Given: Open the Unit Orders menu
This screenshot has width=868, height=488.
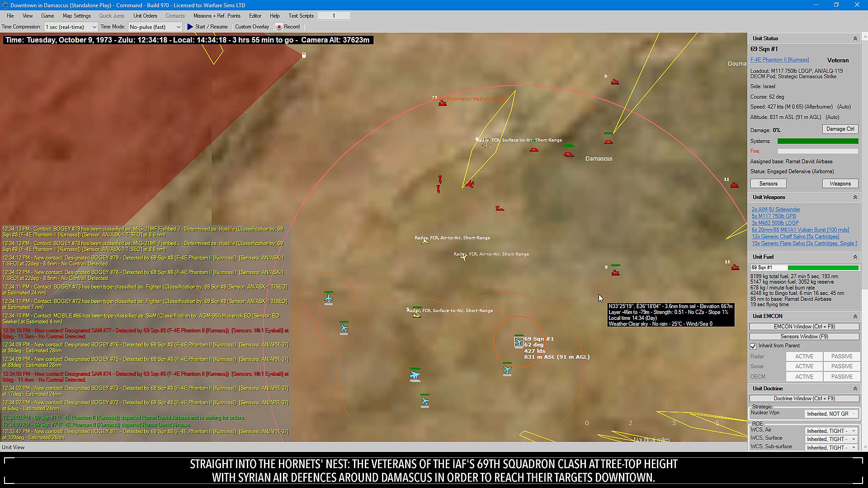Looking at the screenshot, I should (145, 16).
